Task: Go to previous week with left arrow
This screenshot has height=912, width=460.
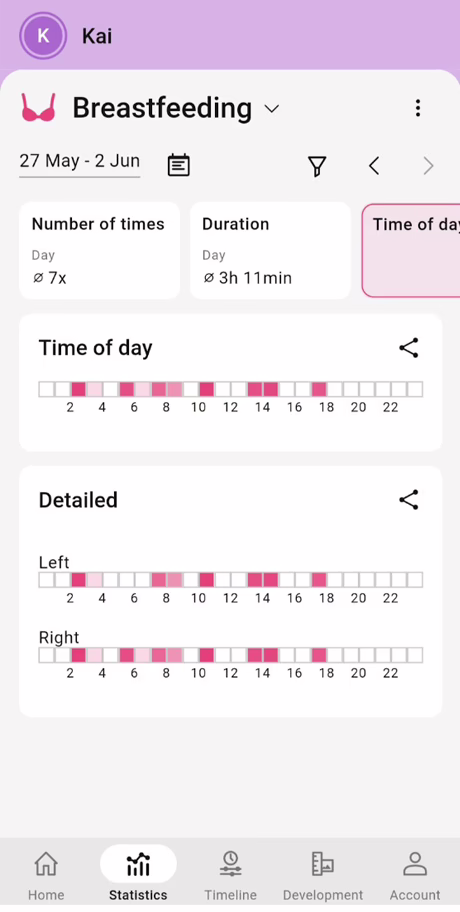Action: point(374,166)
